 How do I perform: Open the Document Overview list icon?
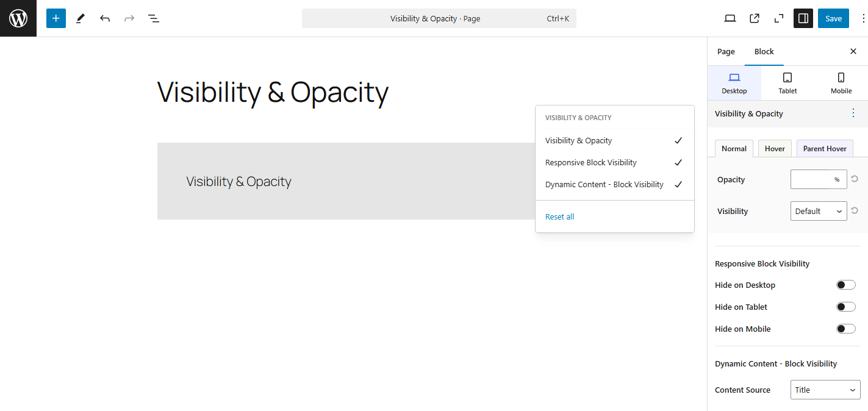click(154, 18)
